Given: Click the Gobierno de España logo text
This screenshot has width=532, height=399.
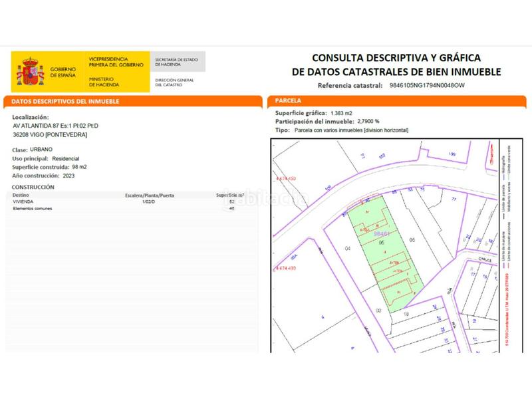Looking at the screenshot, I should pyautogui.click(x=64, y=72).
